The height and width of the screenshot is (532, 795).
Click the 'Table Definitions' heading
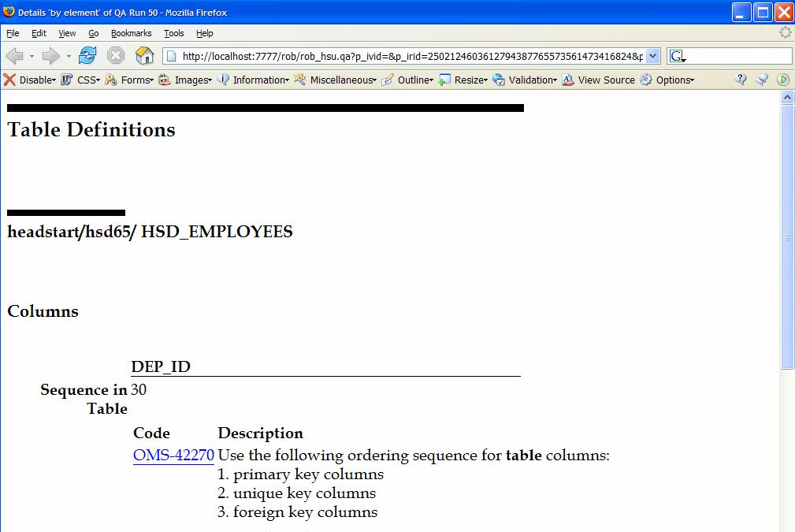pyautogui.click(x=91, y=129)
